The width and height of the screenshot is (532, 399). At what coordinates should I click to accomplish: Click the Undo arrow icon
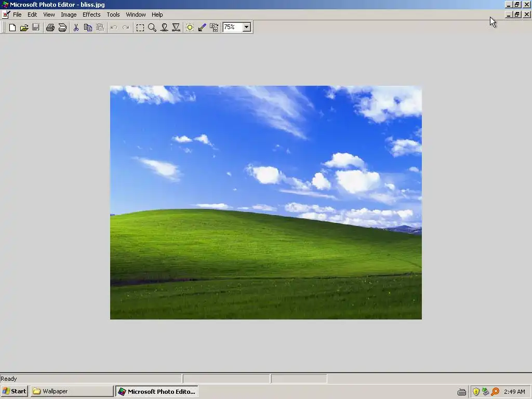114,28
